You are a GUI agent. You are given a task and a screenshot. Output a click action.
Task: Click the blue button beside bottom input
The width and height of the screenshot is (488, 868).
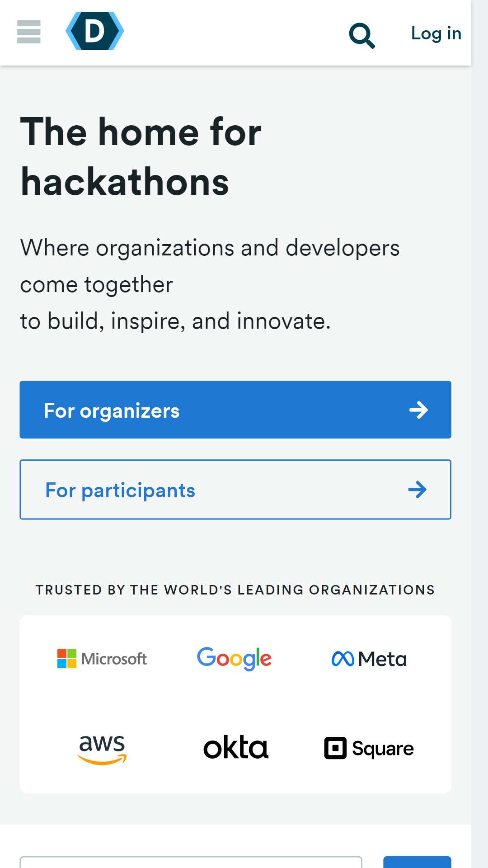[x=417, y=862]
